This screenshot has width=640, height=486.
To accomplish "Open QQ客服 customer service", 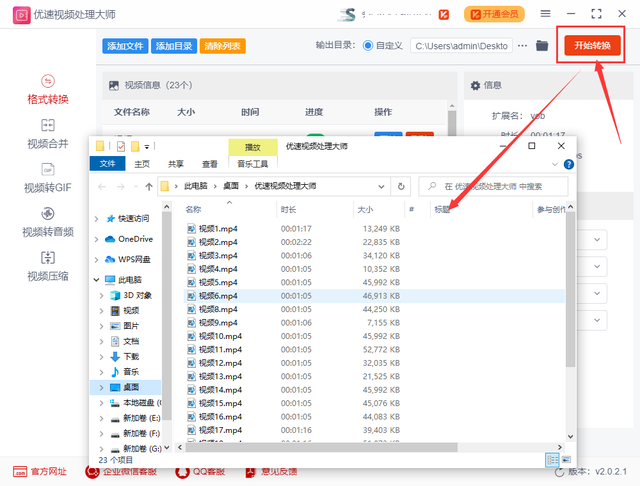I will click(x=200, y=472).
